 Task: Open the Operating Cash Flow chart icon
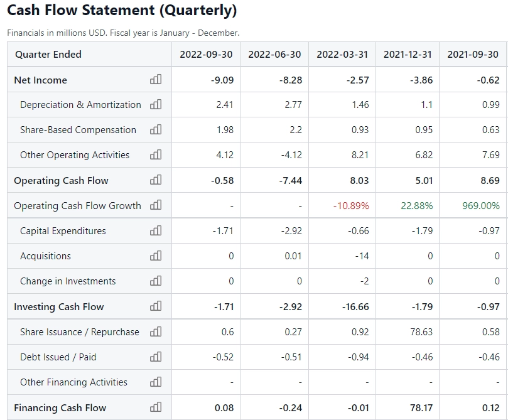click(x=156, y=180)
